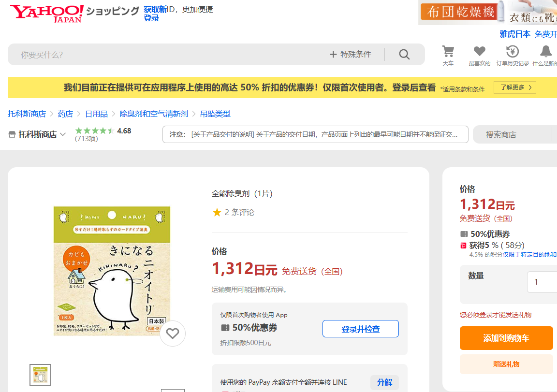This screenshot has height=392, width=557.
Task: Open the shopping cart icon
Action: click(x=448, y=52)
